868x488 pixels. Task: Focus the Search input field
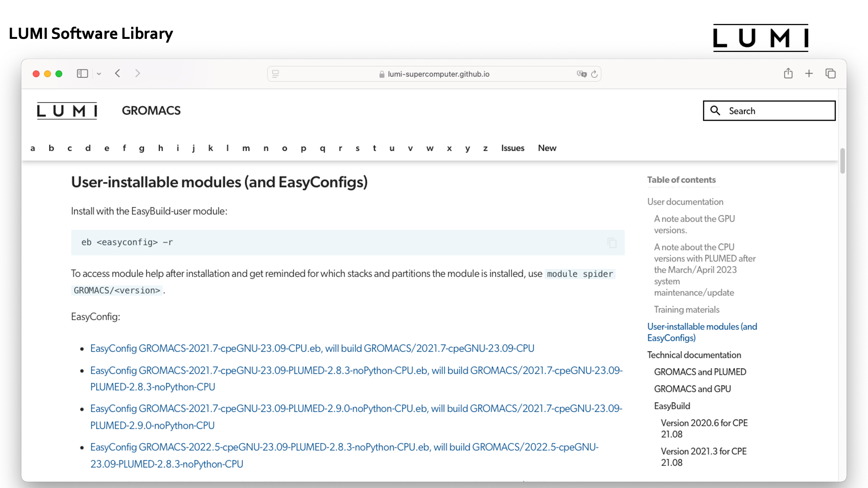769,111
